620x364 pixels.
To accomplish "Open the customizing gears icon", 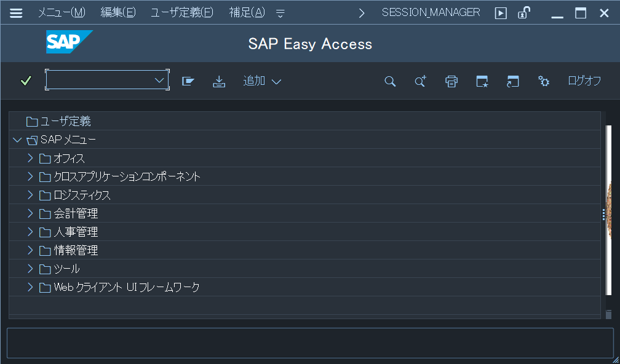I will (x=543, y=81).
